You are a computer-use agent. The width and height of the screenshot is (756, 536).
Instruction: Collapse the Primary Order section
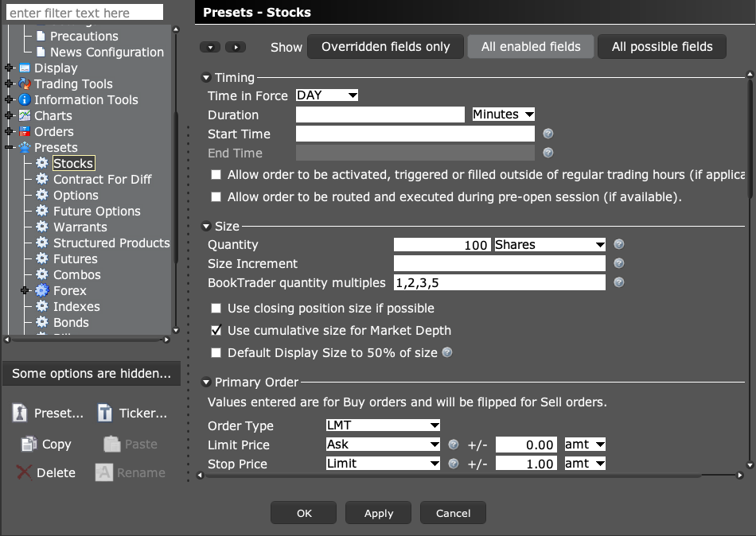pos(206,383)
